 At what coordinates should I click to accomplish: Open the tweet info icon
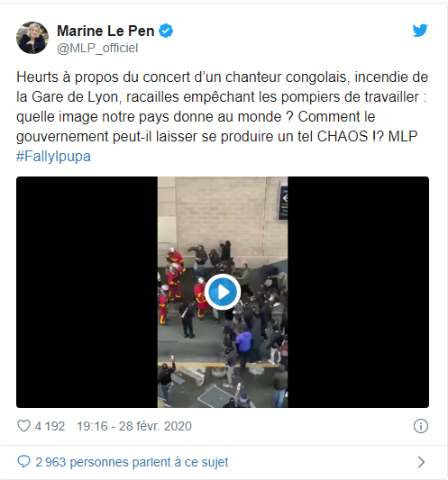pyautogui.click(x=420, y=426)
